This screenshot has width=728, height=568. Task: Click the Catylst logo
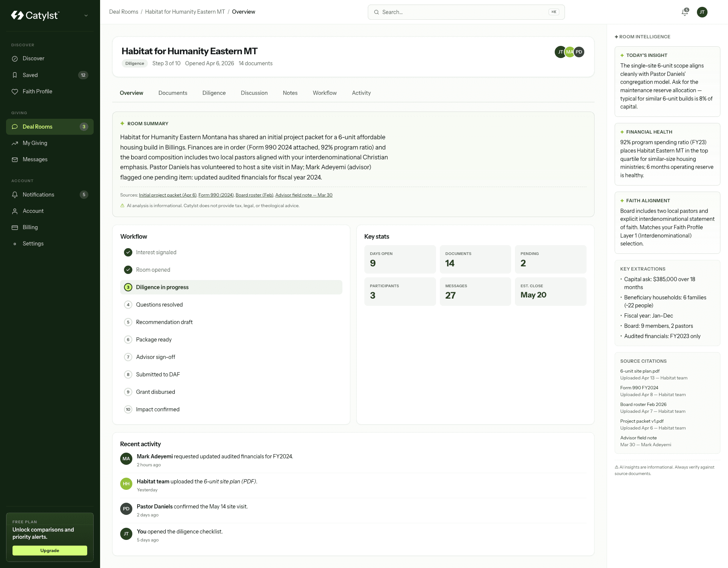35,15
